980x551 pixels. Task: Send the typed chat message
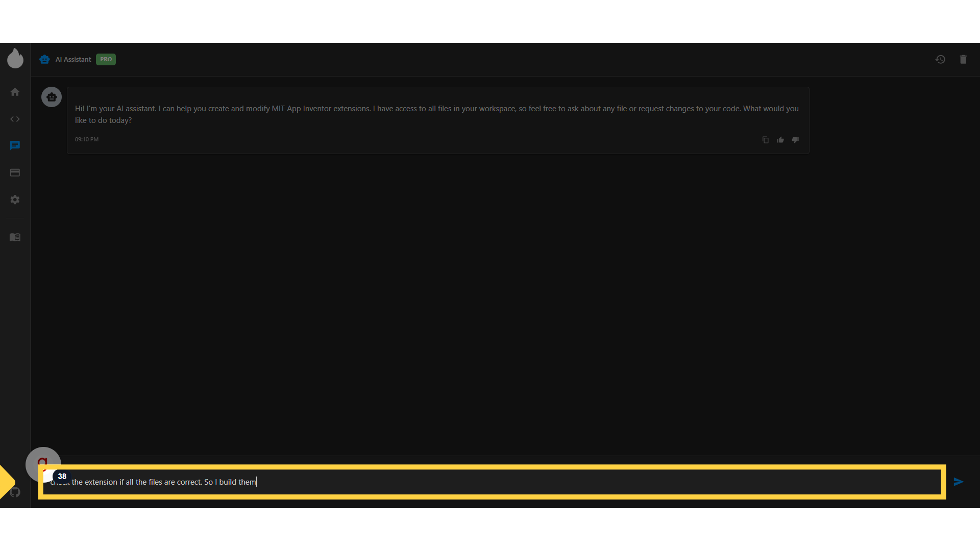959,482
